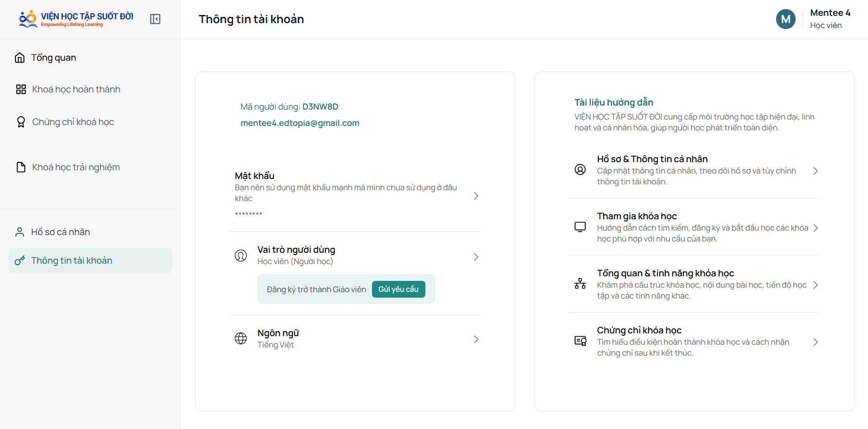Expand the Vai trò người dùng chevron

(x=476, y=257)
